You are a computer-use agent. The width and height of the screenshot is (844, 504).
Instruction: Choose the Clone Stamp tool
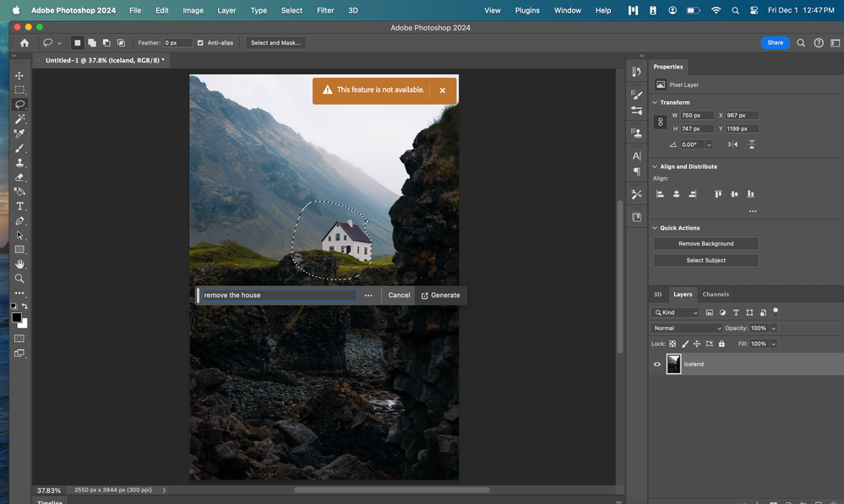pyautogui.click(x=19, y=163)
